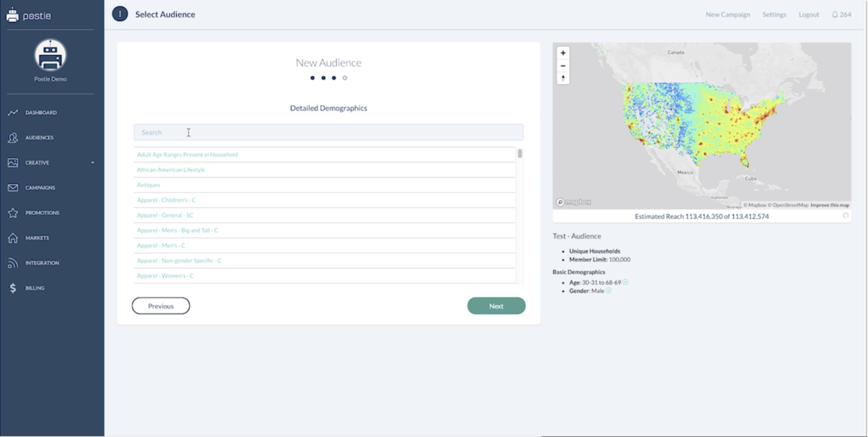This screenshot has height=437, width=868.
Task: Open Settings in the top navigation
Action: [774, 14]
